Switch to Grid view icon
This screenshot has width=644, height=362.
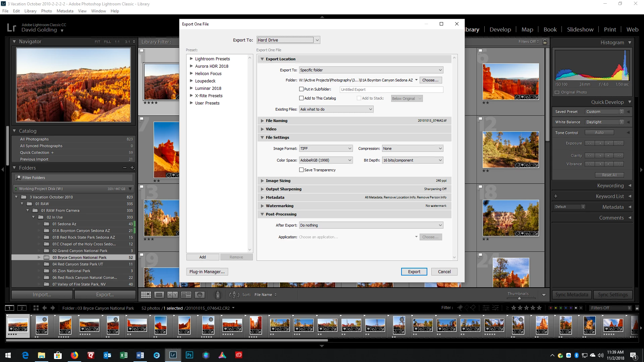point(146,295)
